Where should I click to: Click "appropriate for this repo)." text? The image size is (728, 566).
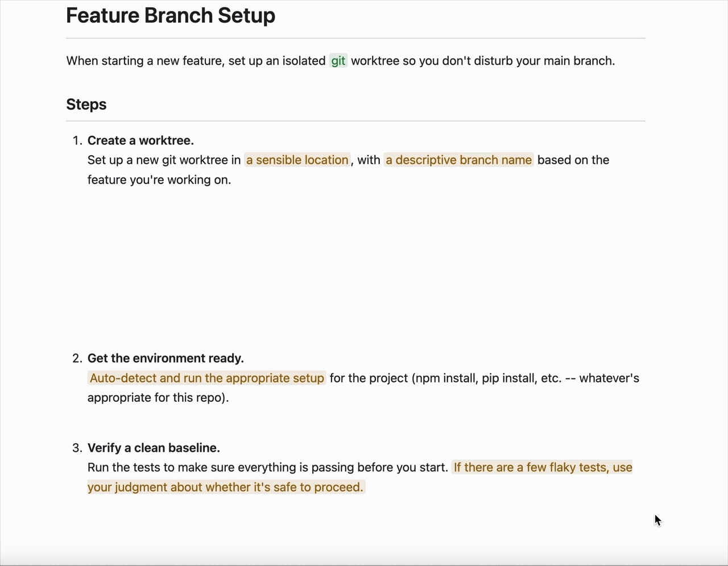click(x=158, y=398)
